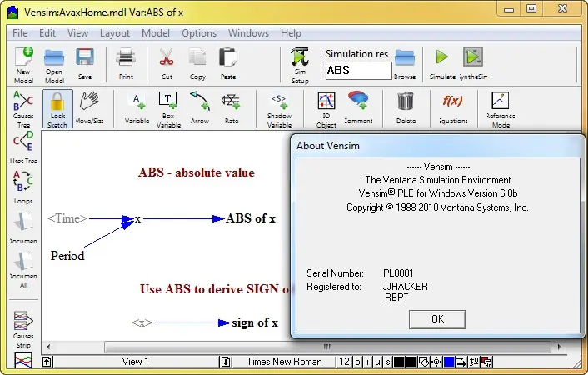Select the IO Object tool
This screenshot has height=375, width=588.
pyautogui.click(x=326, y=109)
